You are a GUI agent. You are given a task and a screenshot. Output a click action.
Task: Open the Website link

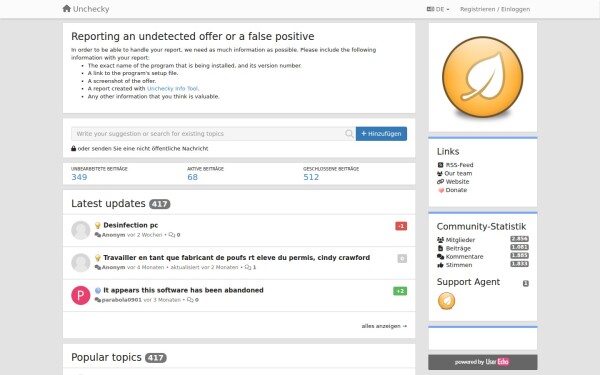tap(457, 182)
